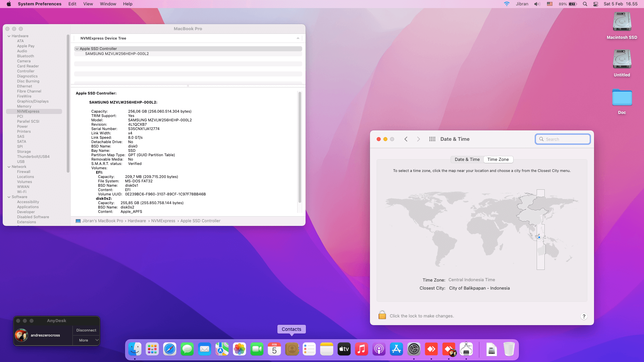Select Memory in the sidebar

point(24,106)
